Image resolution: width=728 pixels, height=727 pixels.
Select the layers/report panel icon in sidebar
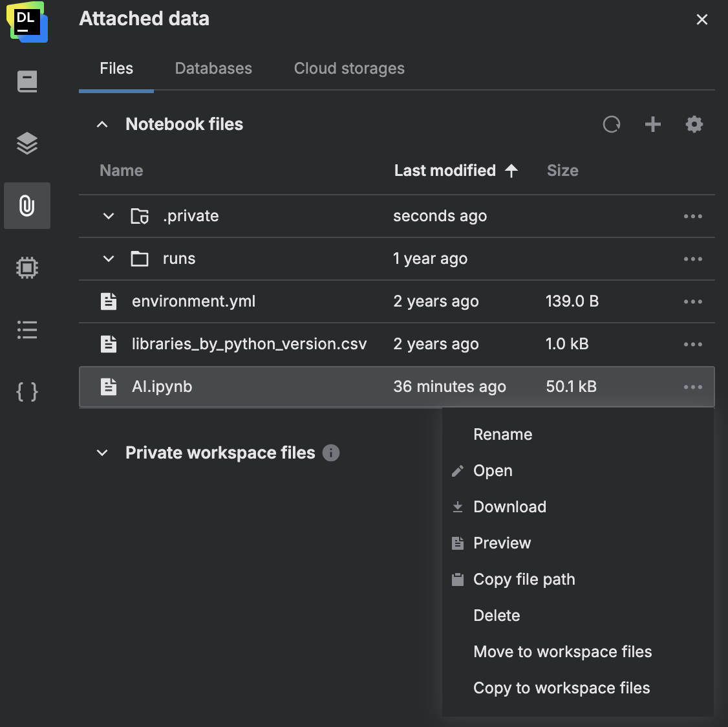27,144
